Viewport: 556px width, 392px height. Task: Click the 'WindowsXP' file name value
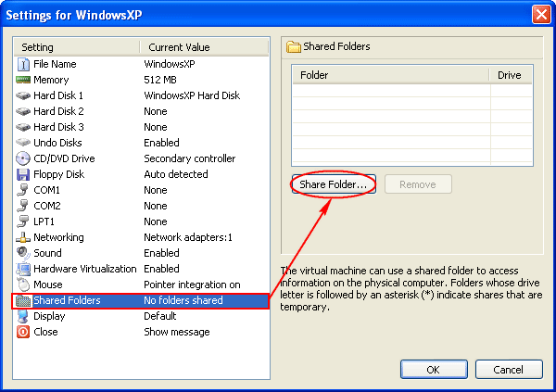[170, 64]
